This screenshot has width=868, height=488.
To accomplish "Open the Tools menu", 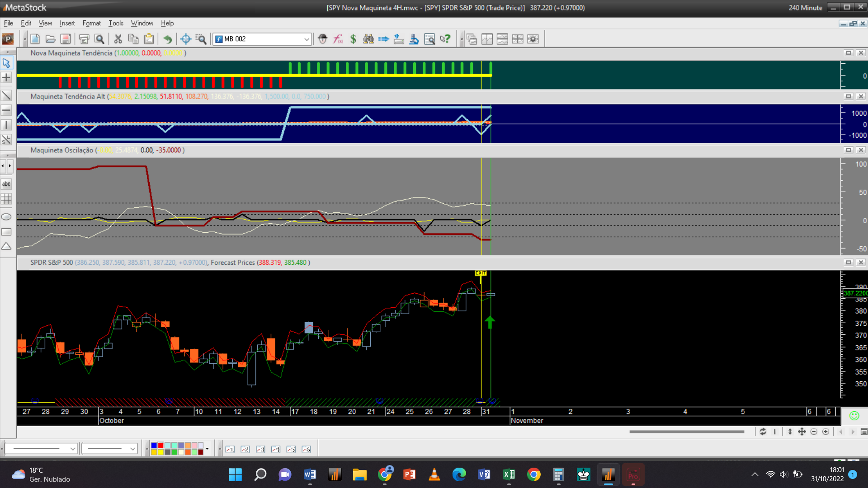I will [x=116, y=23].
